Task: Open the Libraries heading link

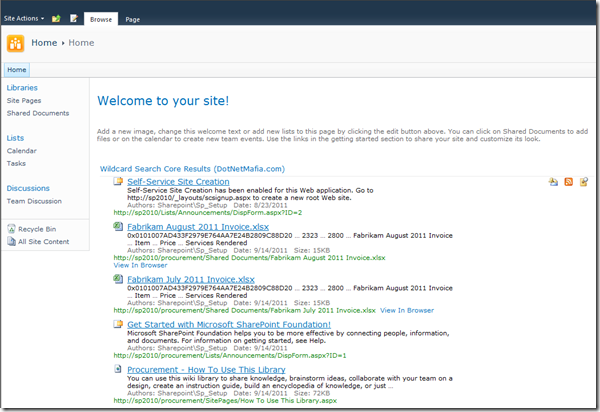Action: [x=22, y=88]
